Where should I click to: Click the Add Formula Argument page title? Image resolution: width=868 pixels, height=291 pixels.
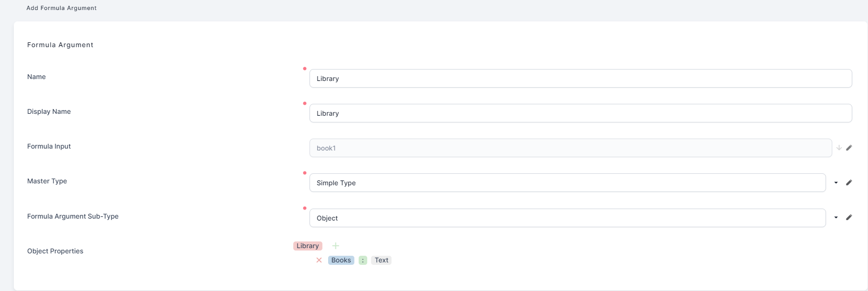click(62, 8)
